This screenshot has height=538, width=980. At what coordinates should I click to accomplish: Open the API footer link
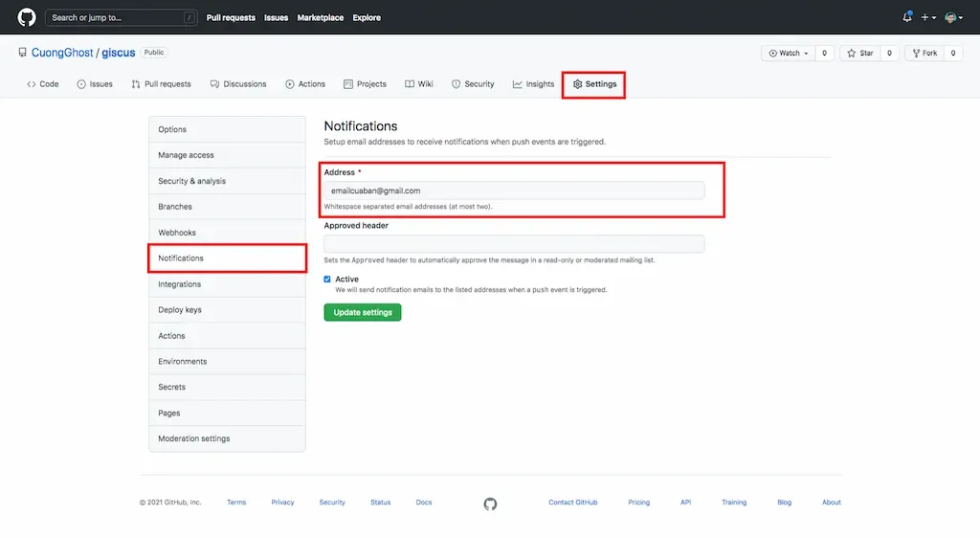685,503
